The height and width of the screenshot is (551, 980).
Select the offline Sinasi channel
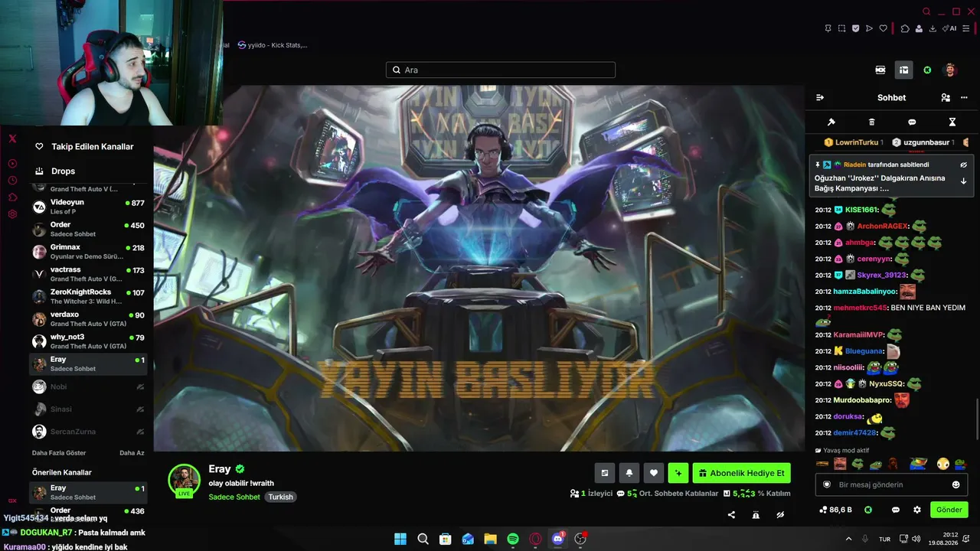[x=89, y=409]
